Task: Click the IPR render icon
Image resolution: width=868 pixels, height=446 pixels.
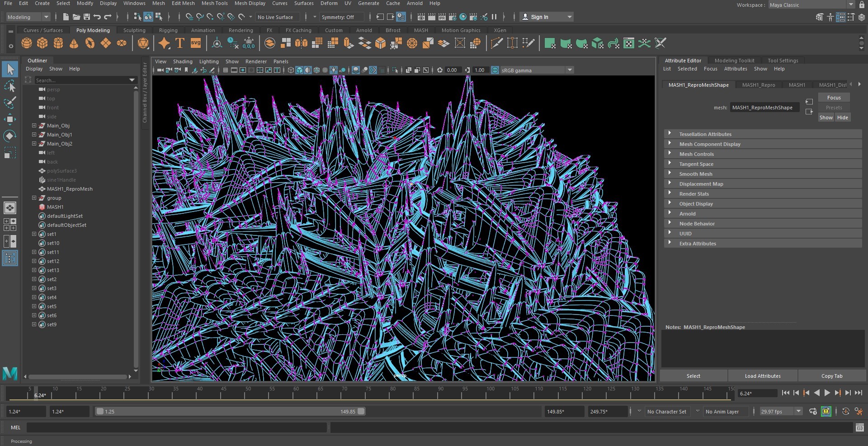Action: tap(442, 17)
